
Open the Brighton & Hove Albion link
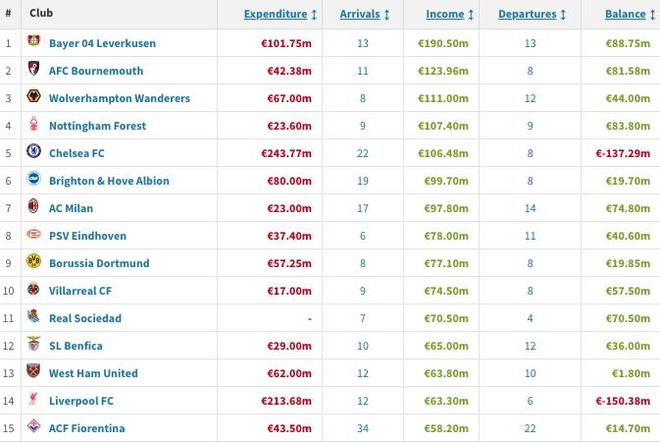point(109,181)
